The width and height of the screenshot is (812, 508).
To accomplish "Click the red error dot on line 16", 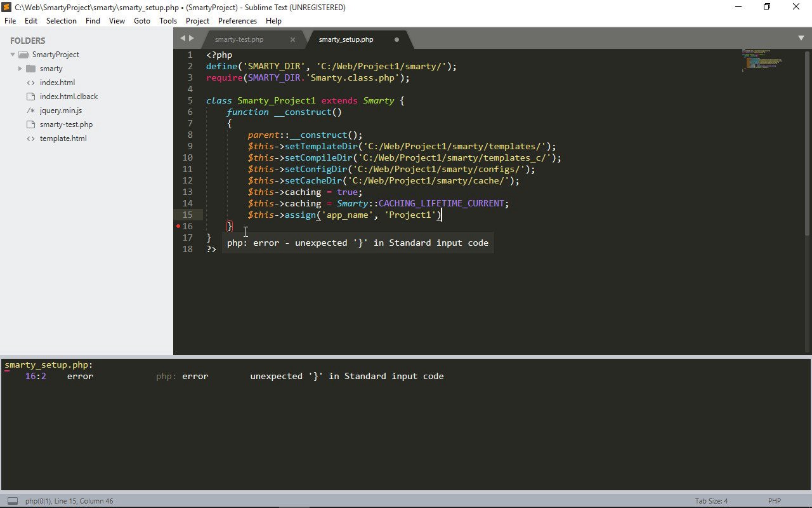I will coord(178,226).
